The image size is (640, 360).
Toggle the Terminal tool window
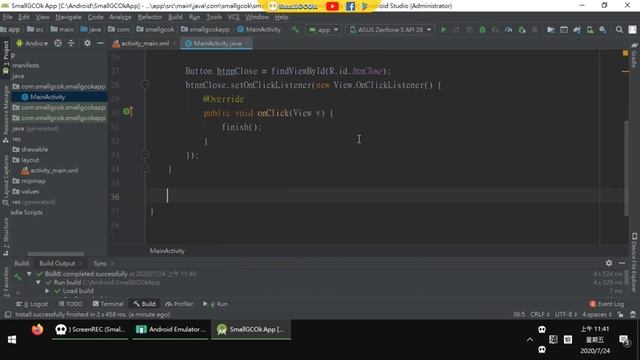coord(108,304)
